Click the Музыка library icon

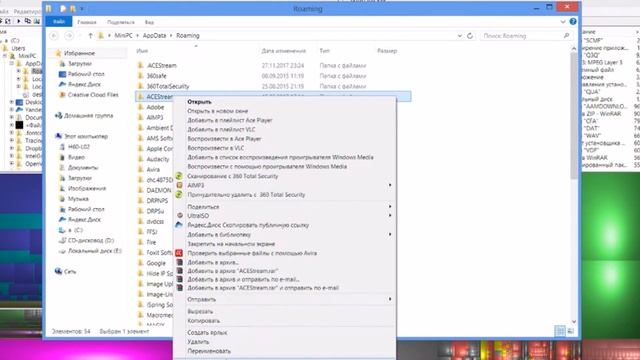(x=62, y=199)
